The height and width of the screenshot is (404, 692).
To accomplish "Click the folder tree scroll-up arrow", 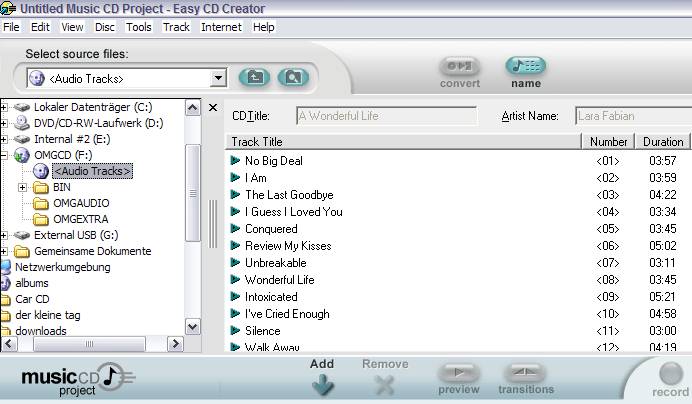I will click(192, 108).
